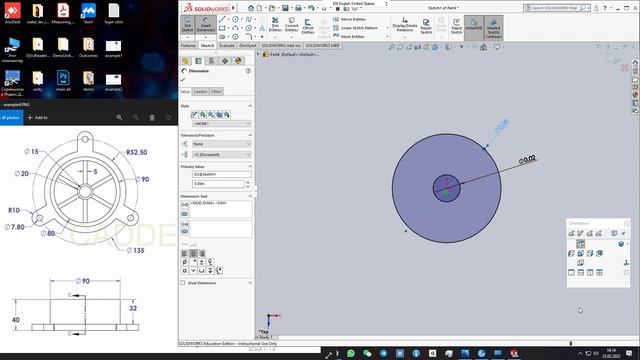Open precision dropdown showing .12 (Document)
Viewport: 640px width, 360px height.
222,155
